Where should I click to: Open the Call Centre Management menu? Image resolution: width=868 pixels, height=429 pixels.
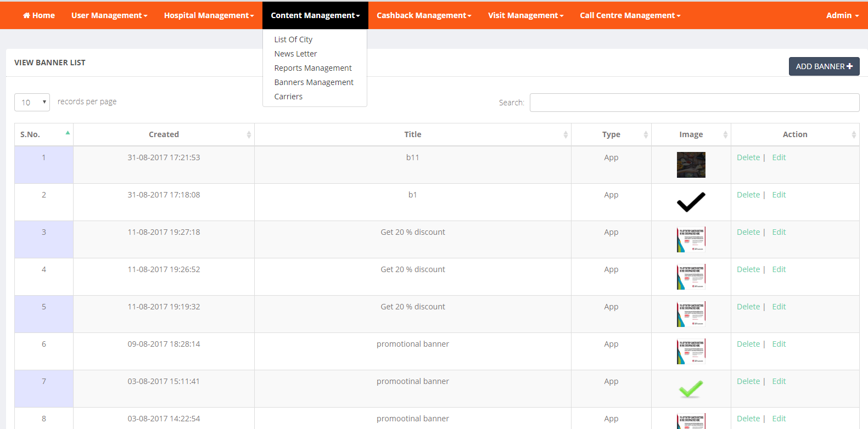coord(630,15)
